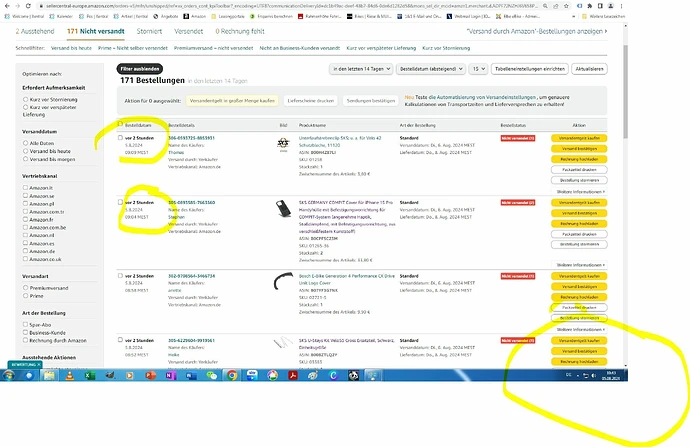Open VLC media player from taskbar
The width and height of the screenshot is (690, 447).
click(x=69, y=375)
